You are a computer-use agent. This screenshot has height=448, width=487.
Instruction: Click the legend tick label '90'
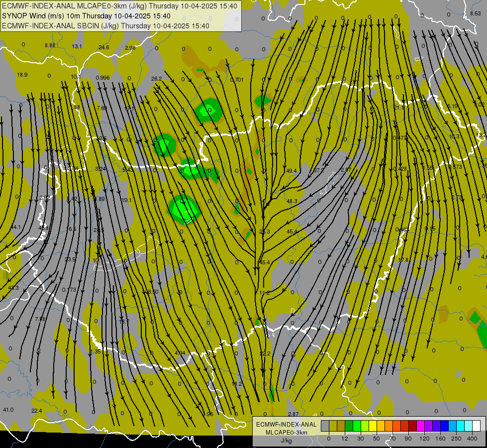click(x=408, y=439)
